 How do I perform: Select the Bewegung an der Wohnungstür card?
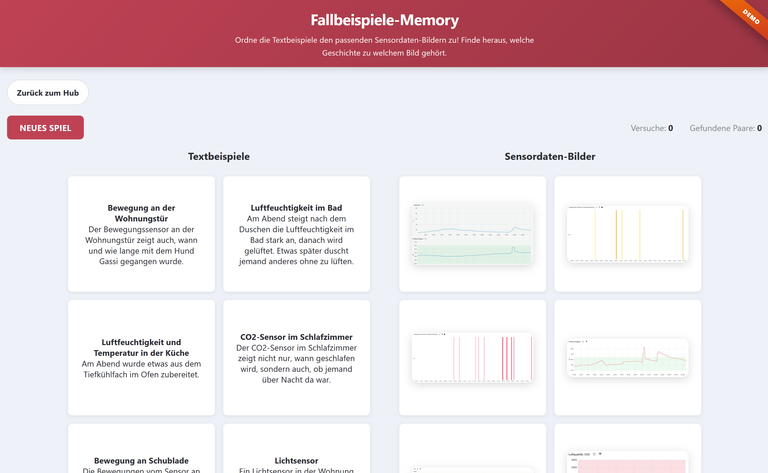point(141,234)
